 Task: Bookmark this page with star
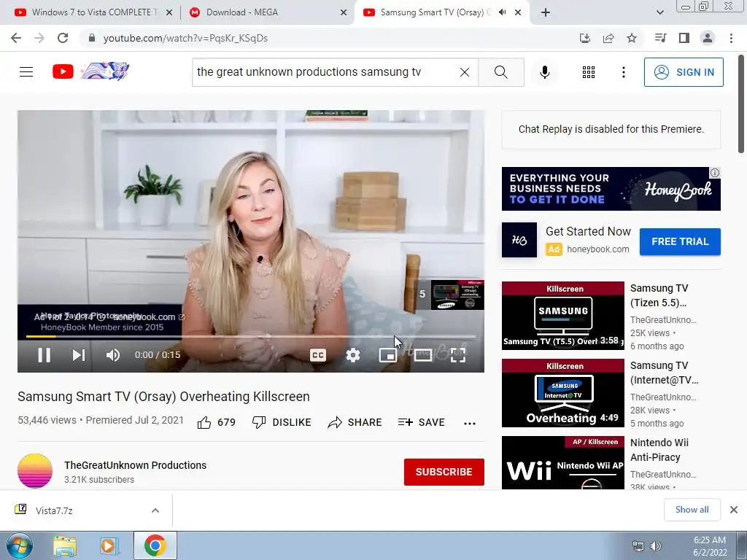pyautogui.click(x=632, y=38)
